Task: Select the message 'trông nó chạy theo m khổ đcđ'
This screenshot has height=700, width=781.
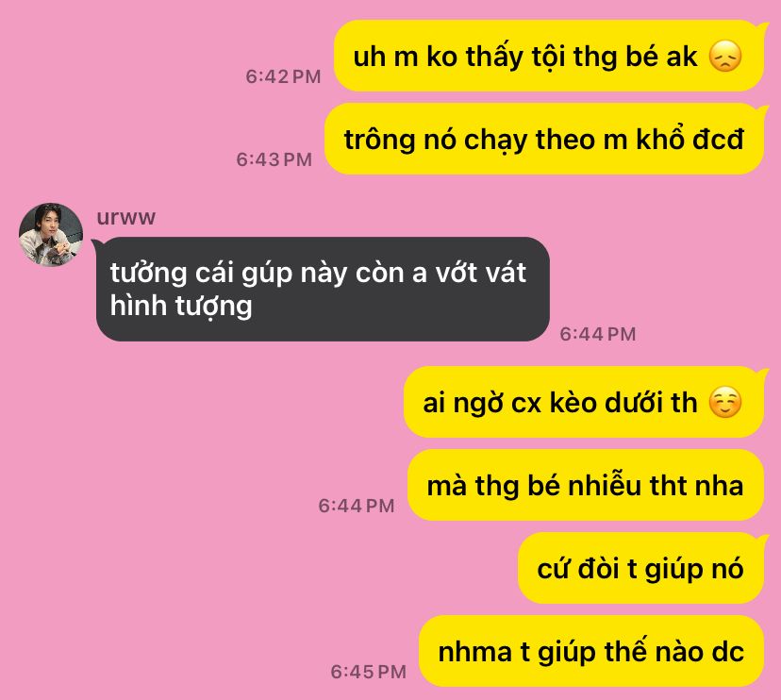Action: (x=544, y=139)
